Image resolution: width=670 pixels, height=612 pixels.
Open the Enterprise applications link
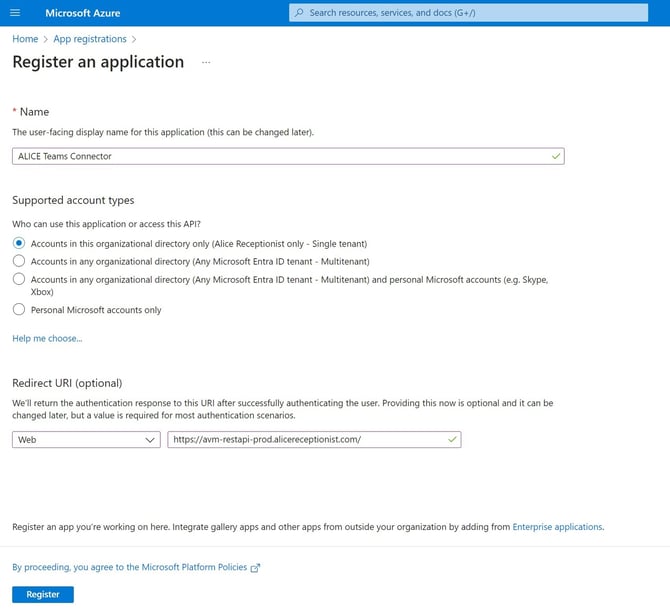[557, 527]
